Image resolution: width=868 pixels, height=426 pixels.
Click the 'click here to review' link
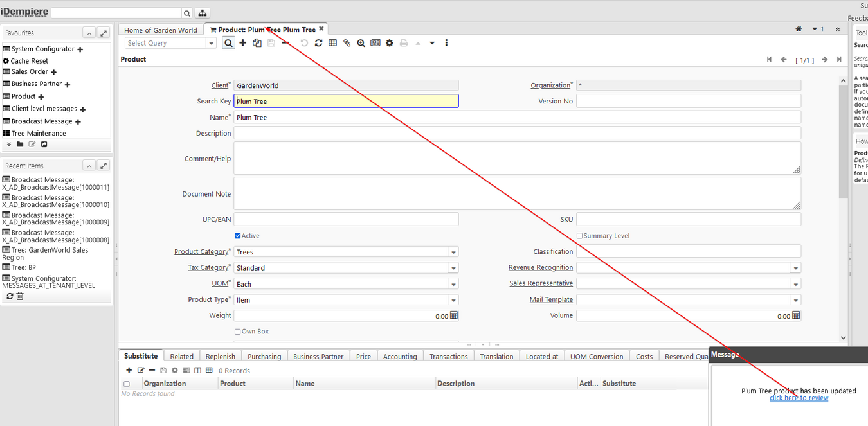799,398
